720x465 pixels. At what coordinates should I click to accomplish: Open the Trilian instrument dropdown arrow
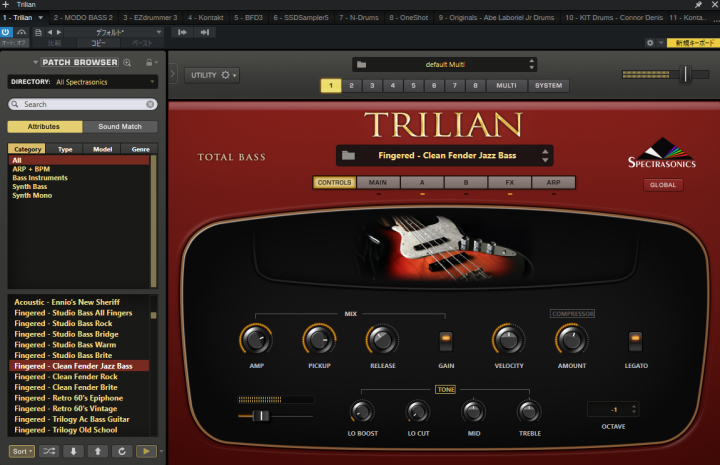click(40, 18)
